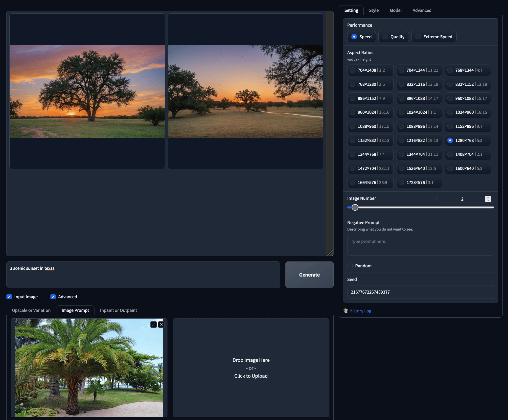Open the first generated sunset thumbnail

coord(87,91)
